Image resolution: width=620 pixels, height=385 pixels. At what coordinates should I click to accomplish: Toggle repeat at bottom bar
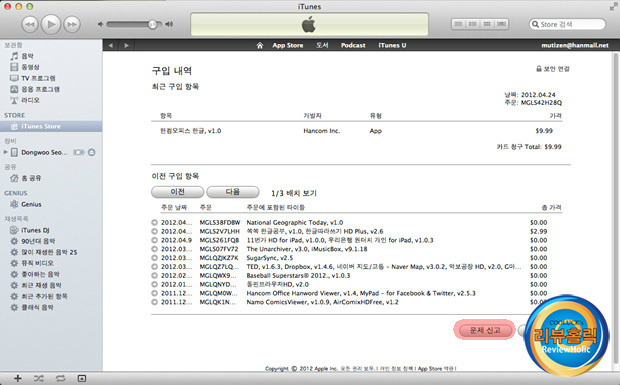pyautogui.click(x=60, y=378)
